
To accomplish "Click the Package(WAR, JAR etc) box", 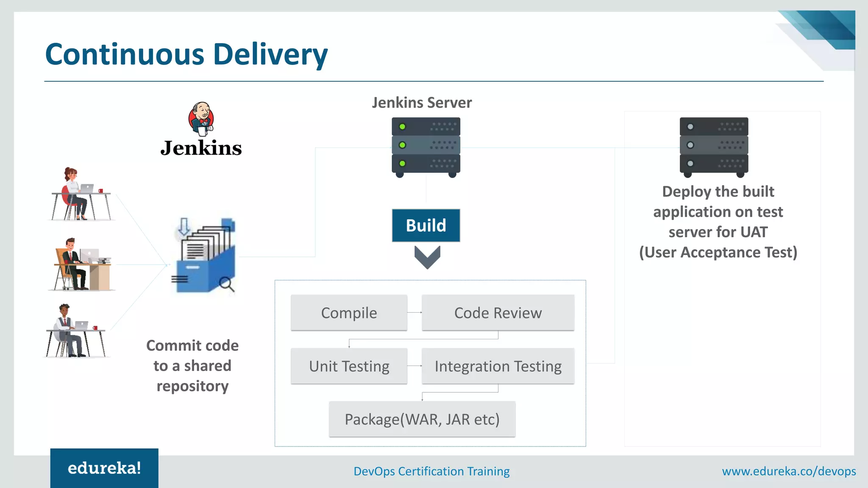I will pyautogui.click(x=422, y=419).
